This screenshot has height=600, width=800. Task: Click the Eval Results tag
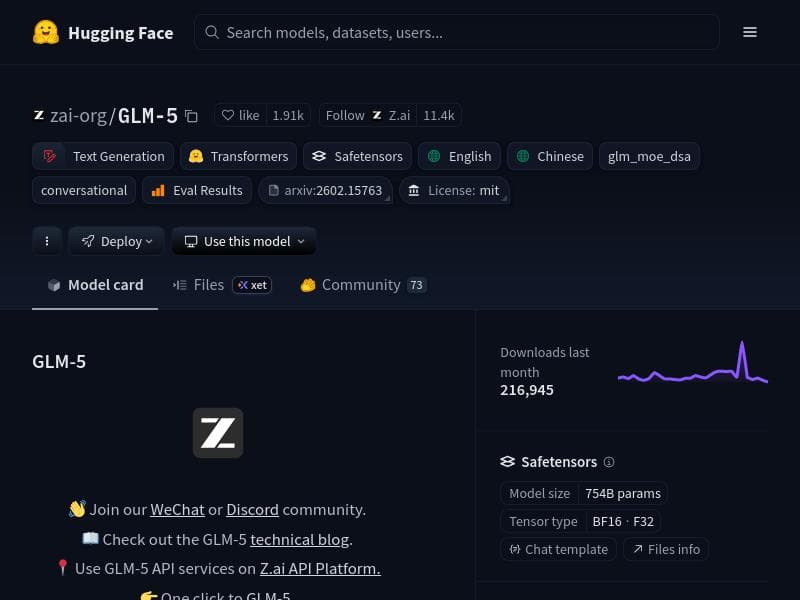click(197, 190)
